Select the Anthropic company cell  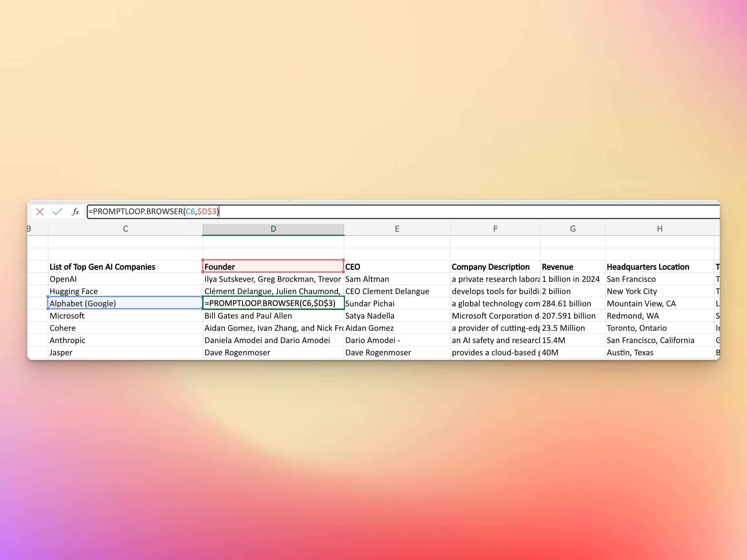pos(125,340)
